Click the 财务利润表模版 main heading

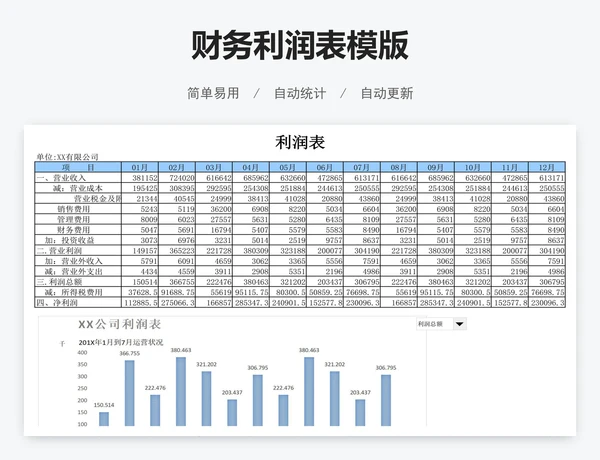point(300,46)
